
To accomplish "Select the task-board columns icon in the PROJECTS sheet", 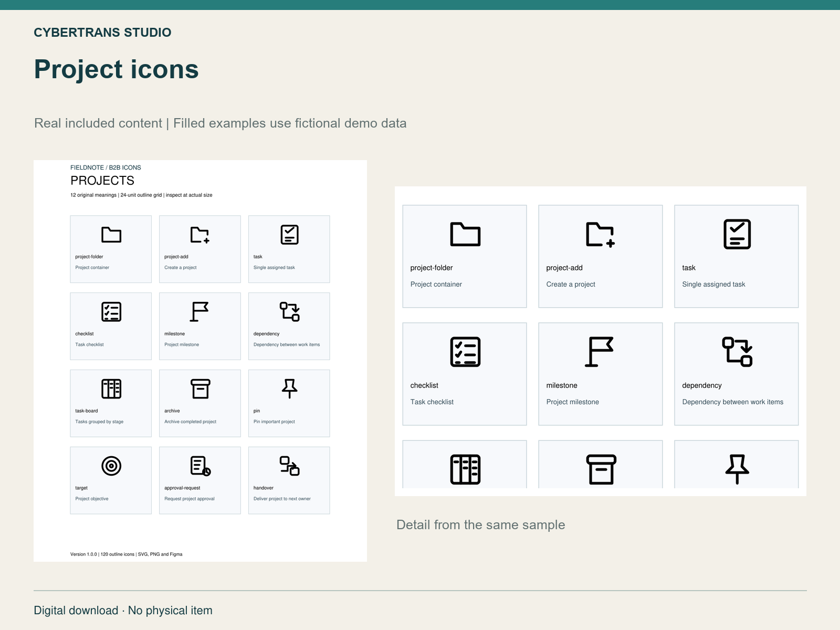I will click(x=111, y=389).
